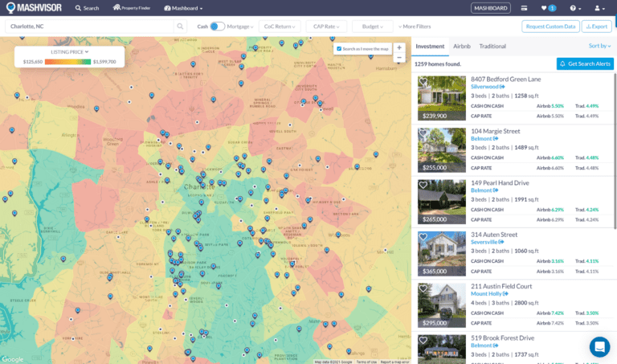Screen dimensions: 617x364
Task: Click the Get Search Alerts button
Action: coord(584,63)
